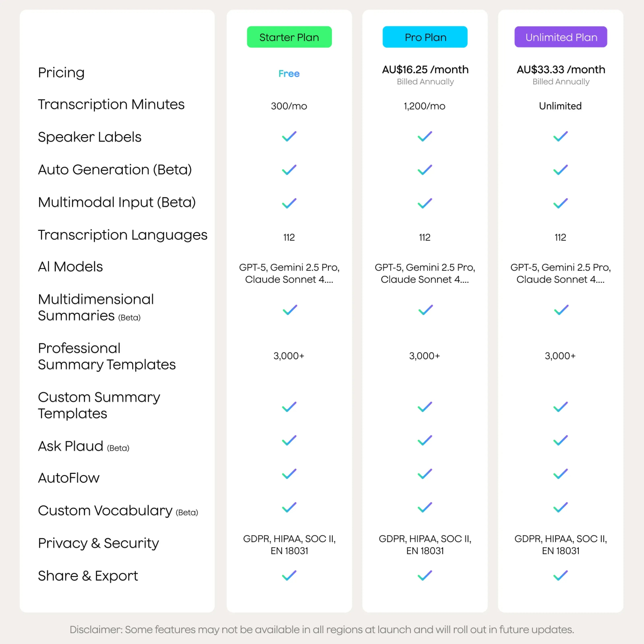The width and height of the screenshot is (644, 644).
Task: Click the Privacy & Security row label
Action: pos(98,543)
